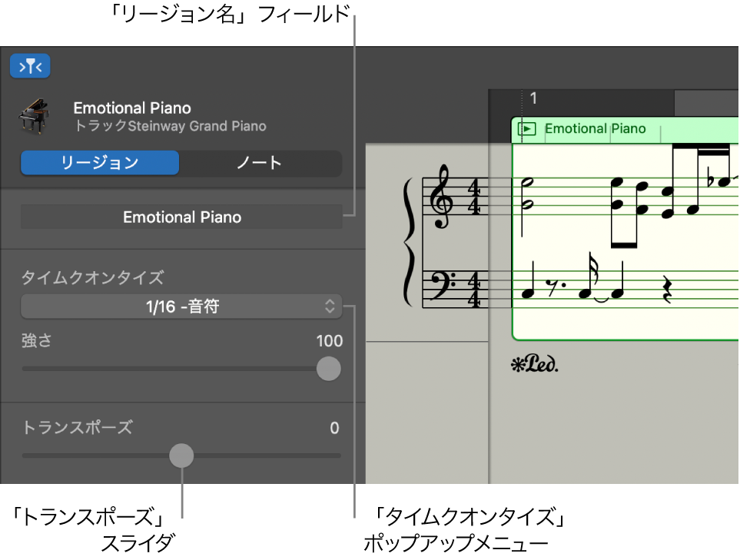This screenshot has height=560, width=740.
Task: Click the treble staff 4/4 time signature
Action: (x=474, y=196)
